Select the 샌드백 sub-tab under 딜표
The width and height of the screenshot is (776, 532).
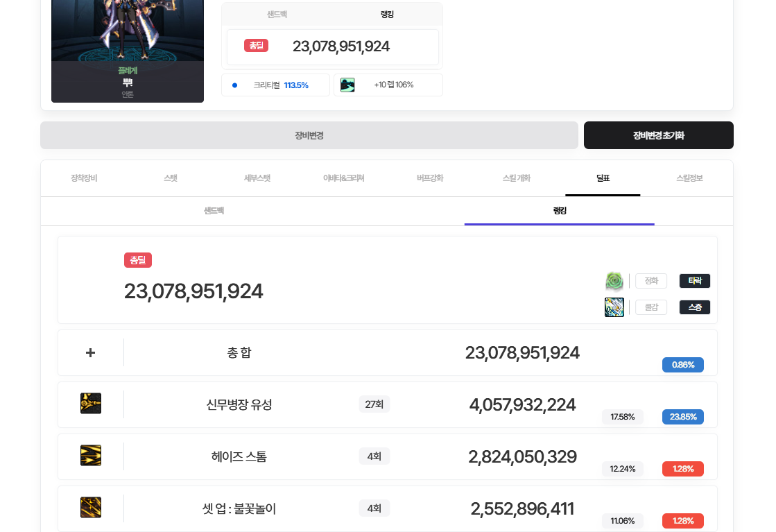pos(214,211)
